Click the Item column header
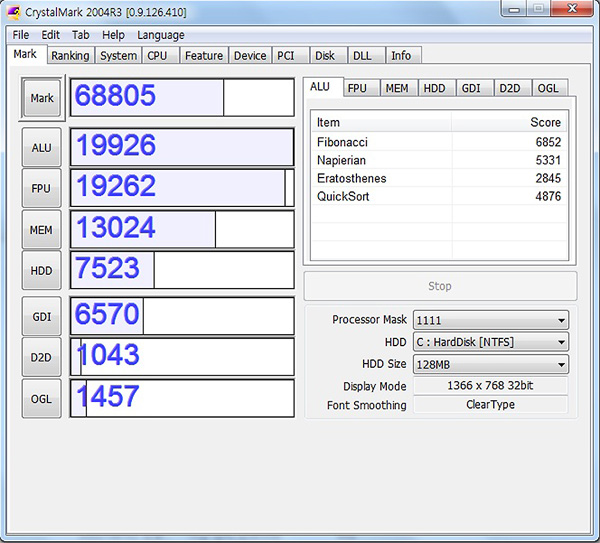This screenshot has width=600, height=543. pos(382,122)
